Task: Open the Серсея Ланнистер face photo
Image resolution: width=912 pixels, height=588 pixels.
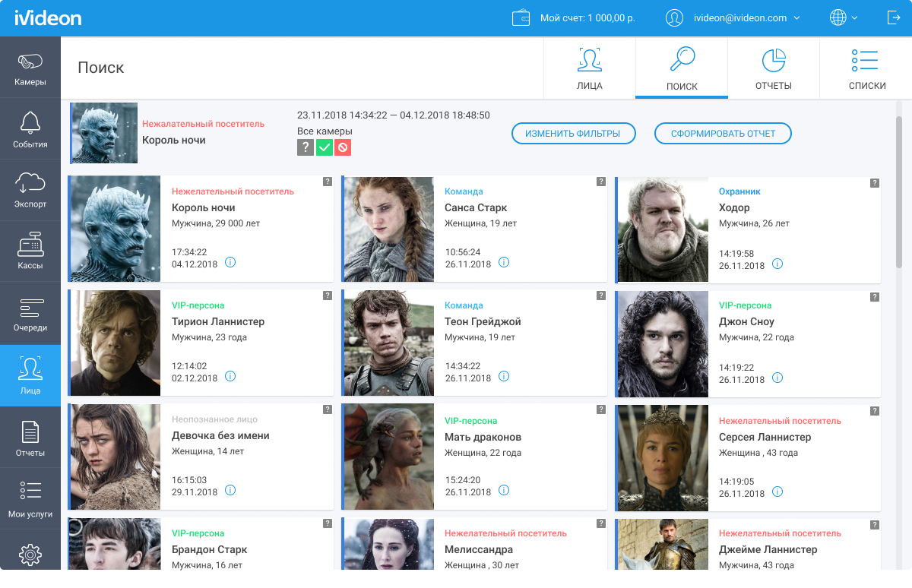Action: 663,457
